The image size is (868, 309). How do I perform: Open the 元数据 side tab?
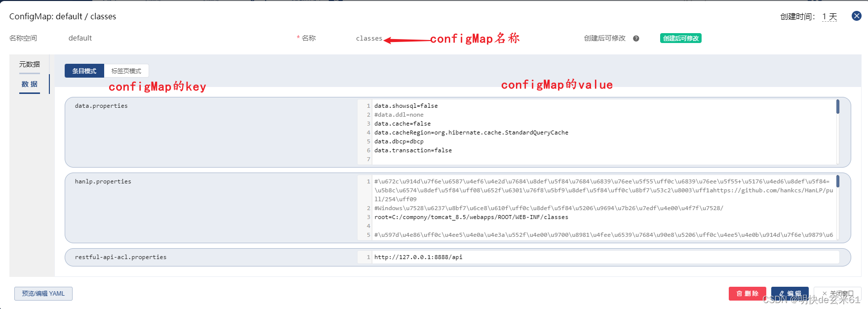pyautogui.click(x=30, y=64)
